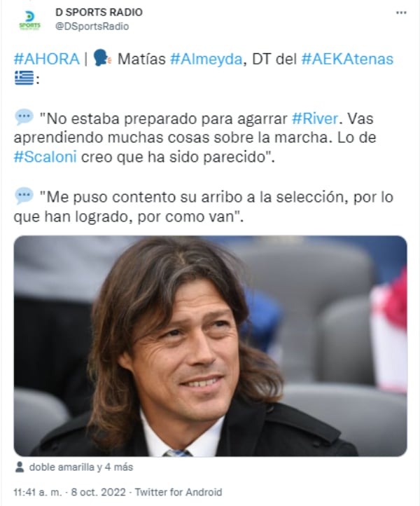
Task: Open the #Almeyda hashtag
Action: 206,59
